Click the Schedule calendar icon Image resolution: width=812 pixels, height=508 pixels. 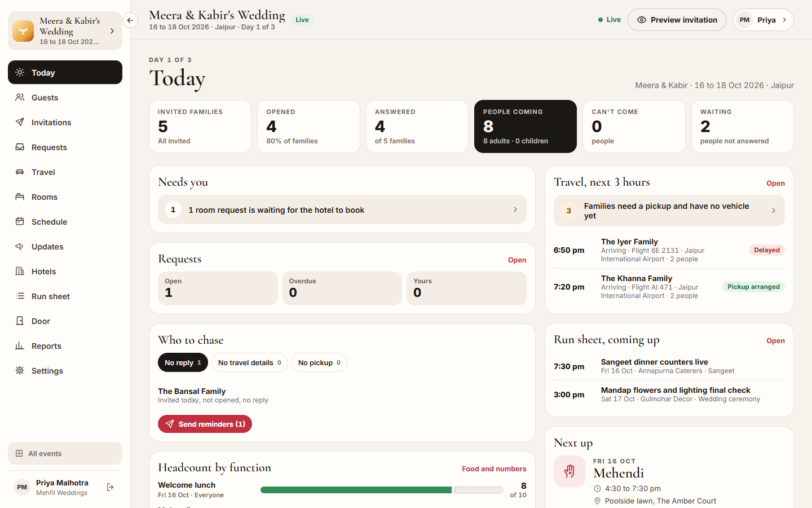click(x=20, y=221)
